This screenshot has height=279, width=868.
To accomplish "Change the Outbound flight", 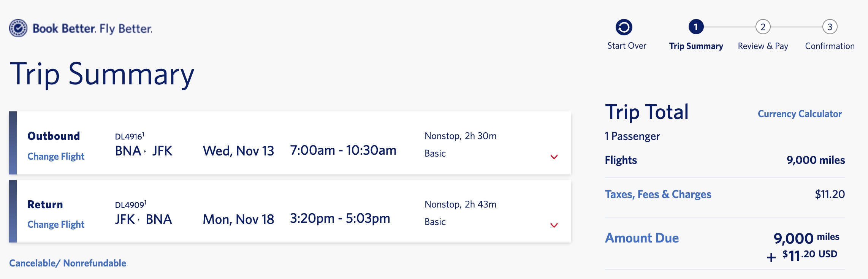I will click(x=56, y=156).
